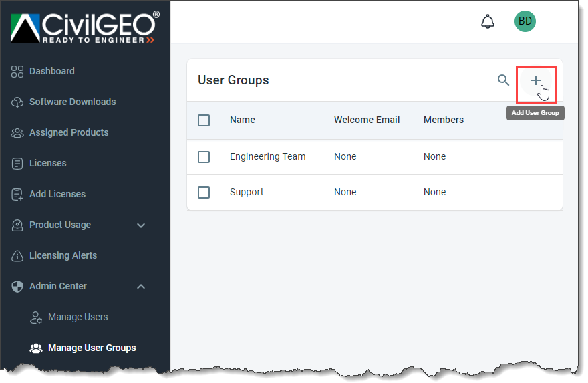This screenshot has width=588, height=383.
Task: Check the Support row checkbox
Action: tap(204, 193)
